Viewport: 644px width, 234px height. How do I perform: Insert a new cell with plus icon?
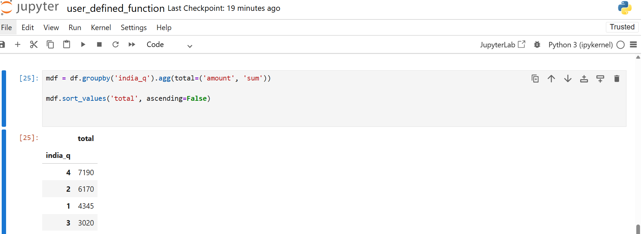pos(18,45)
